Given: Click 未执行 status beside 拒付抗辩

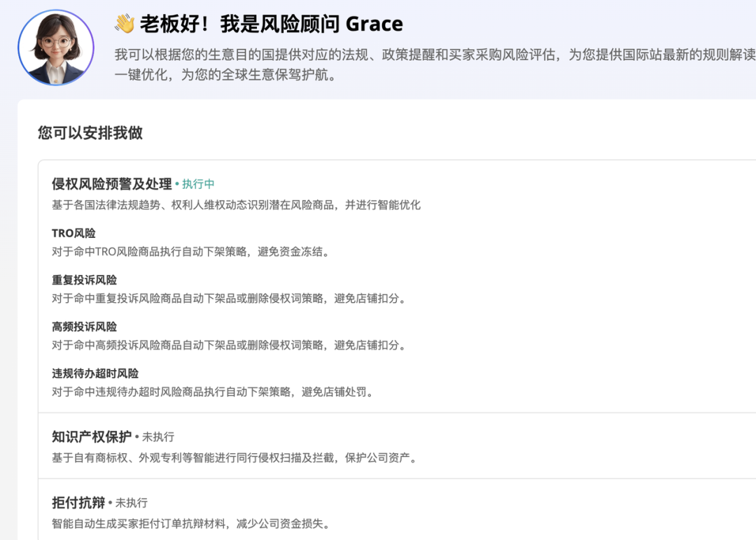Looking at the screenshot, I should [x=132, y=503].
